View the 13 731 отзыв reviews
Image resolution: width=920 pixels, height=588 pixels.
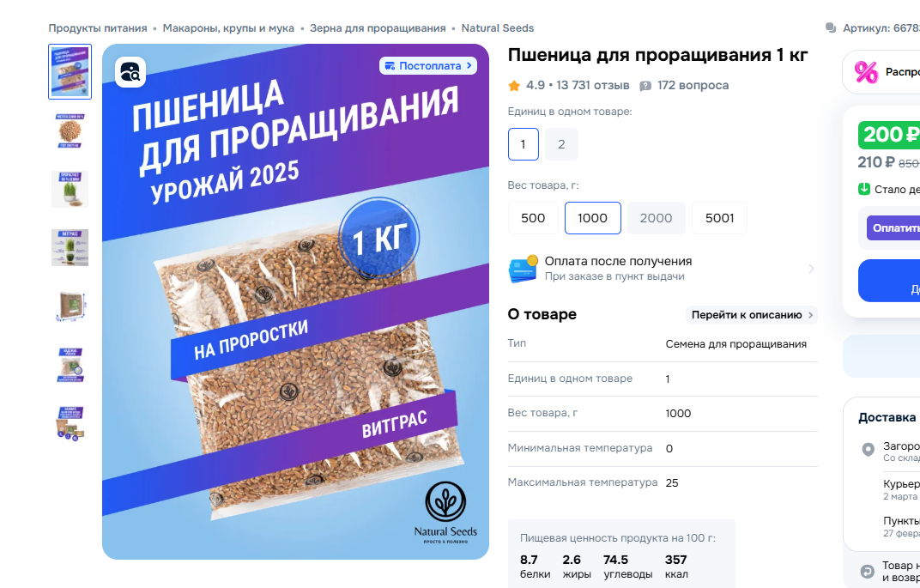coord(593,86)
